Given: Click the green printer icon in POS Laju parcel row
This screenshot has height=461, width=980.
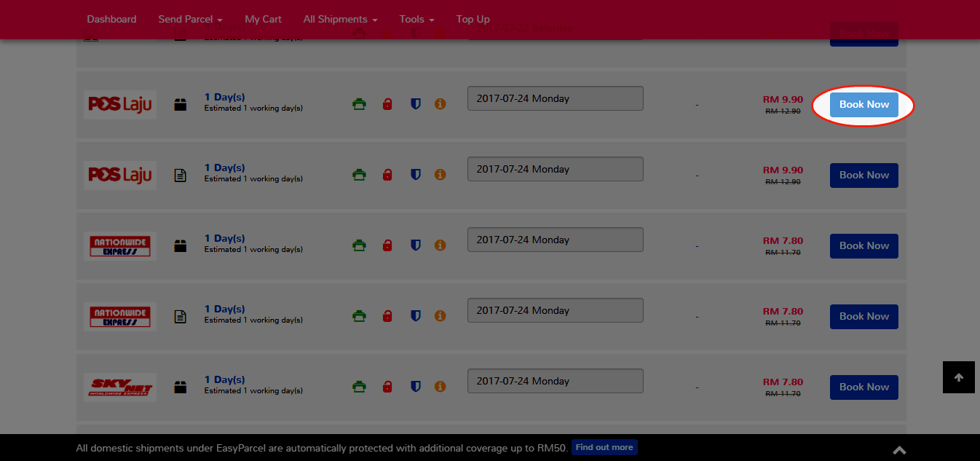Looking at the screenshot, I should point(359,104).
